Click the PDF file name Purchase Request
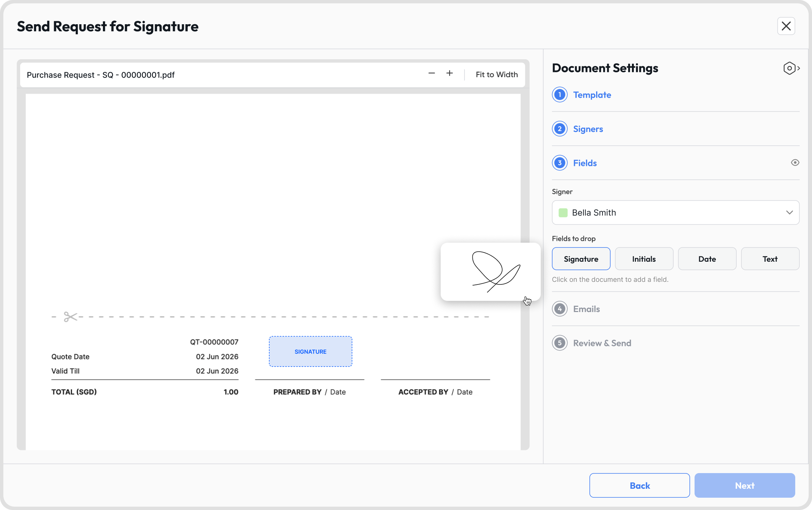Screen dimensions: 812x510 [x=101, y=75]
